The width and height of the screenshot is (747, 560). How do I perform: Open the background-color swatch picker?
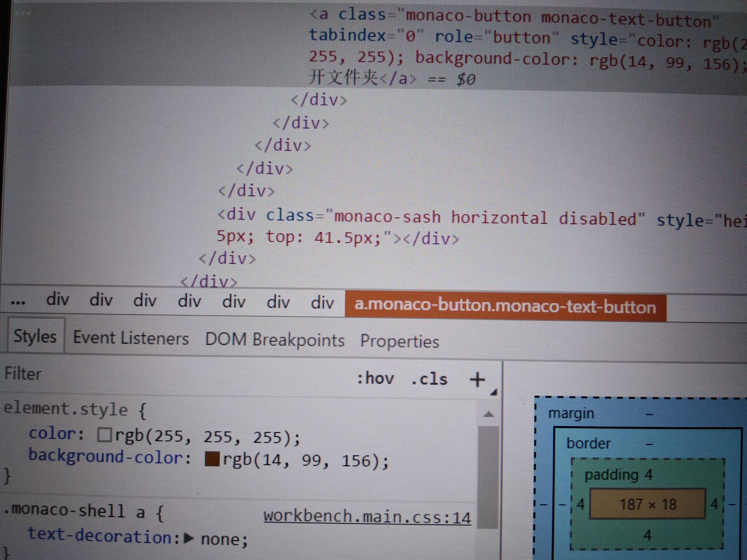[x=212, y=459]
